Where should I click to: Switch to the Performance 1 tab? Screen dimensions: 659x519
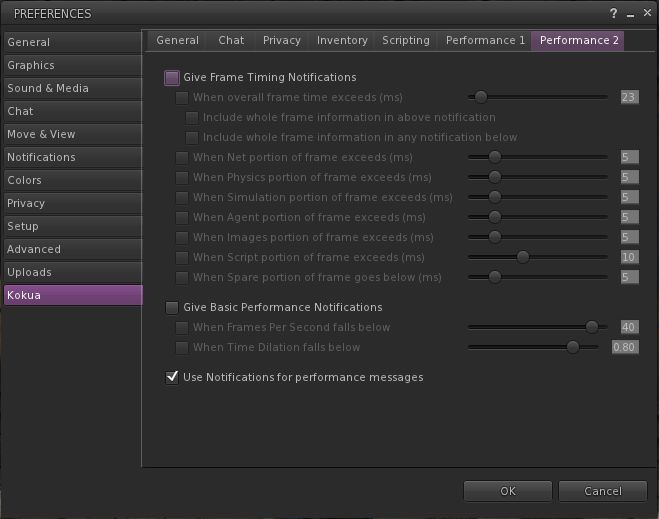coord(485,40)
